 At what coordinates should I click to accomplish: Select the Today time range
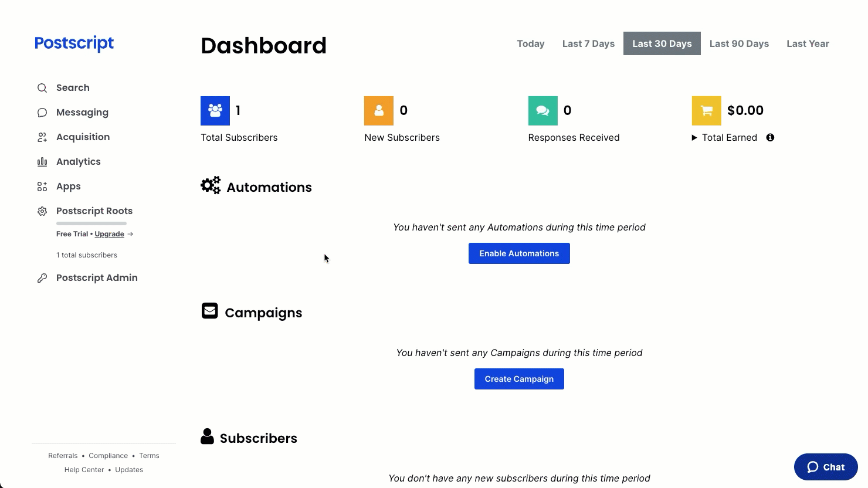click(x=531, y=43)
